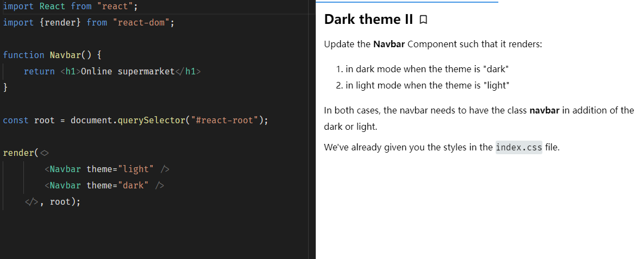Click the blue progress bar above the lesson

407,2
